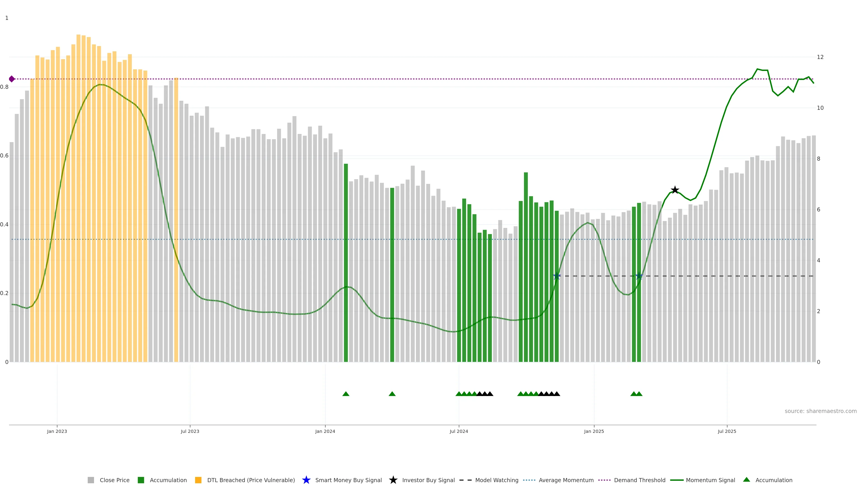
Task: Click the green Accumulation color swatch
Action: tap(141, 480)
